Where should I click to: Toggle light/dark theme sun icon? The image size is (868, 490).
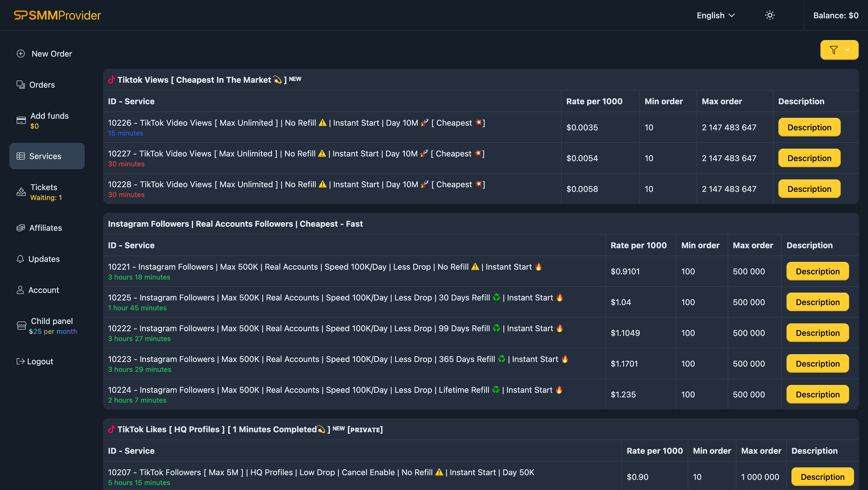[x=770, y=15]
